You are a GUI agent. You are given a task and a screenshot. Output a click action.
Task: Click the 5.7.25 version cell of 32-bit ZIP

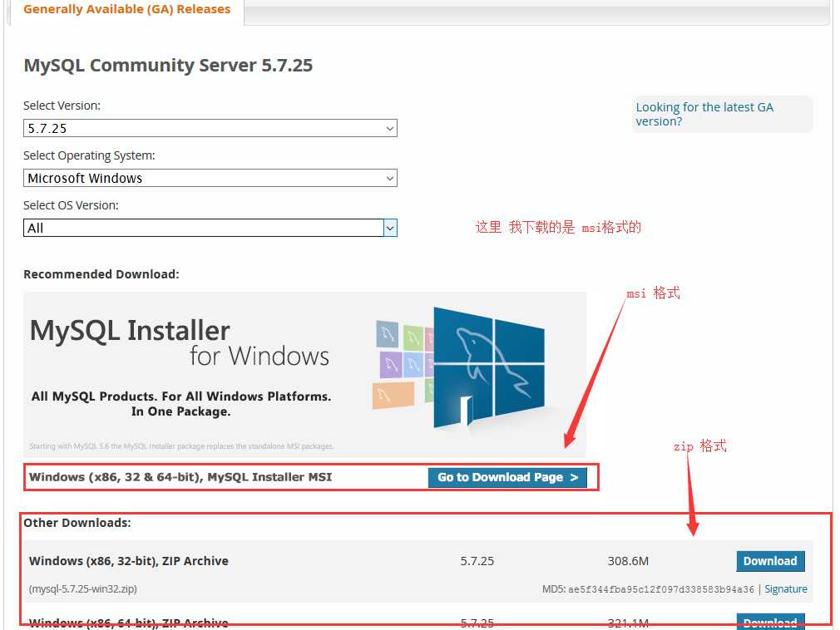477,561
